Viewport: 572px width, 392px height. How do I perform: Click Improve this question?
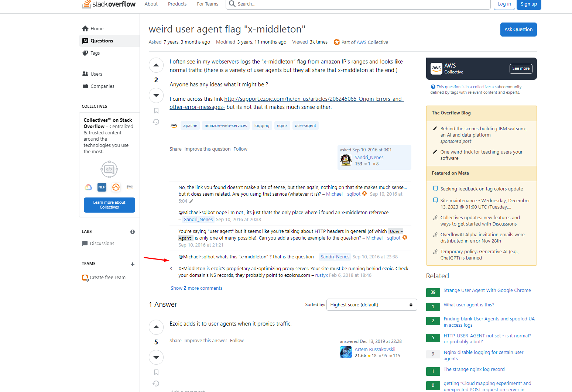pyautogui.click(x=208, y=149)
